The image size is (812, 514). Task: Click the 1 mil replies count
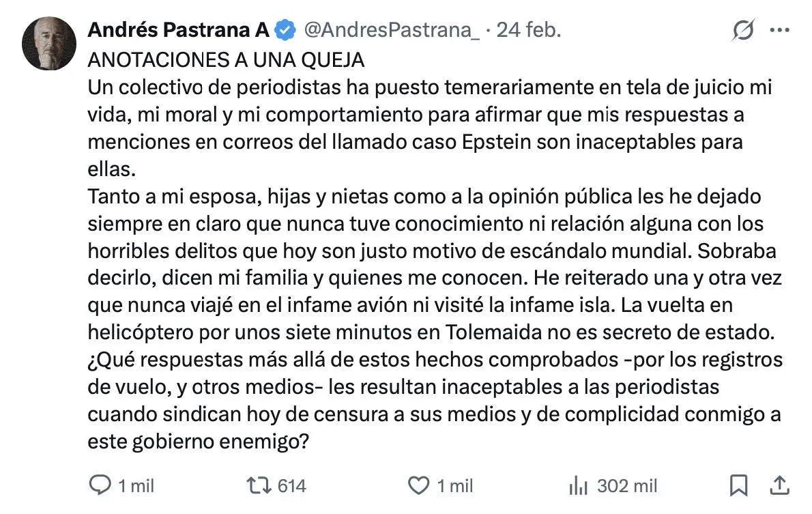(x=136, y=486)
